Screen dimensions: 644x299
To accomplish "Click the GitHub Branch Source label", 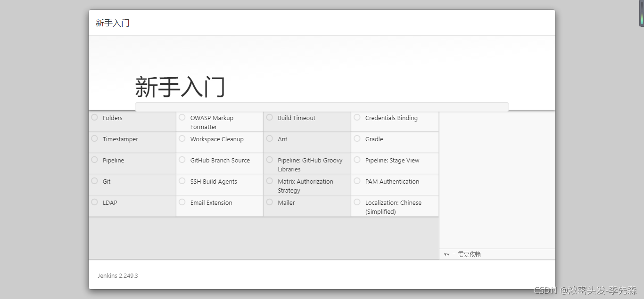I will coord(220,161).
